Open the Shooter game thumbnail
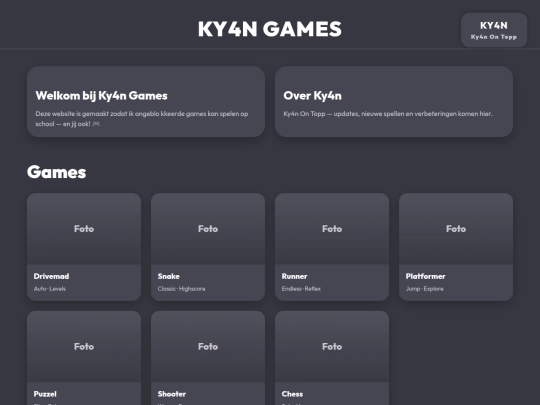540x405 pixels. [208, 346]
